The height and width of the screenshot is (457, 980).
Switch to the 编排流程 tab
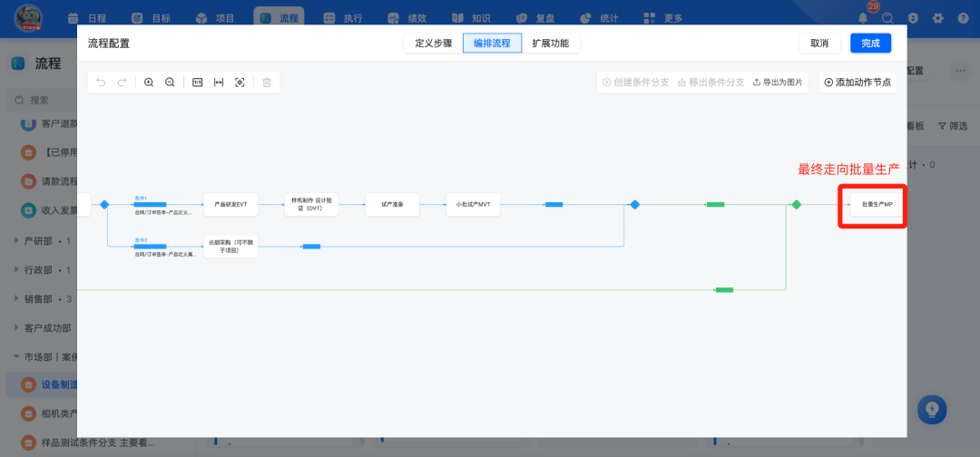[492, 44]
